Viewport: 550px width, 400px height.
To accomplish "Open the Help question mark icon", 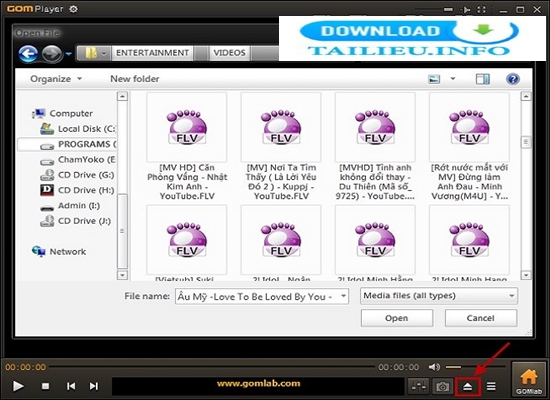I will (512, 79).
